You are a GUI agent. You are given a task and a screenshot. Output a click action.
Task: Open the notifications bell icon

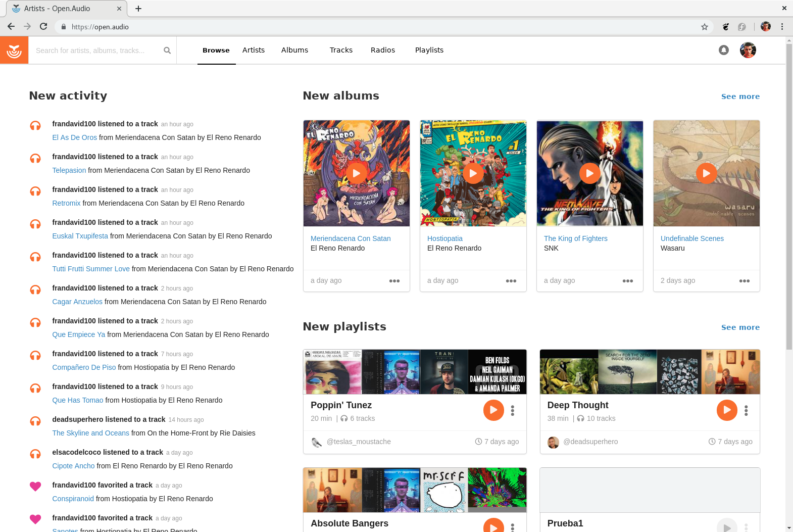click(x=724, y=50)
